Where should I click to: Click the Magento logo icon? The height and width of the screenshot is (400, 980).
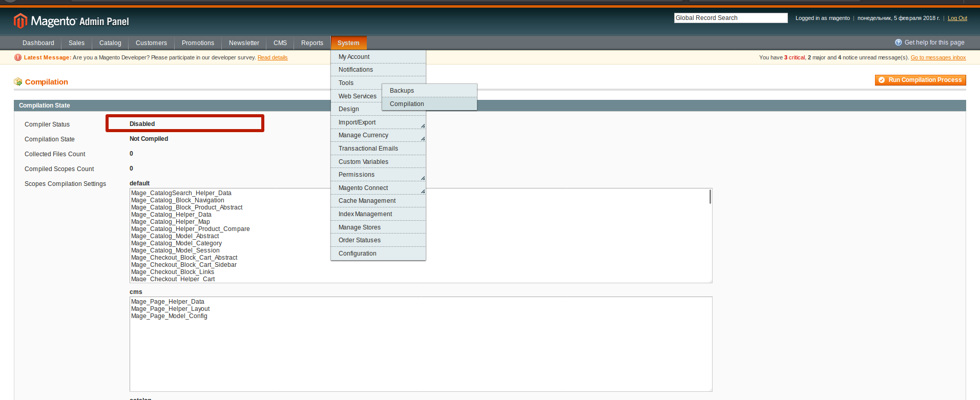click(x=20, y=21)
